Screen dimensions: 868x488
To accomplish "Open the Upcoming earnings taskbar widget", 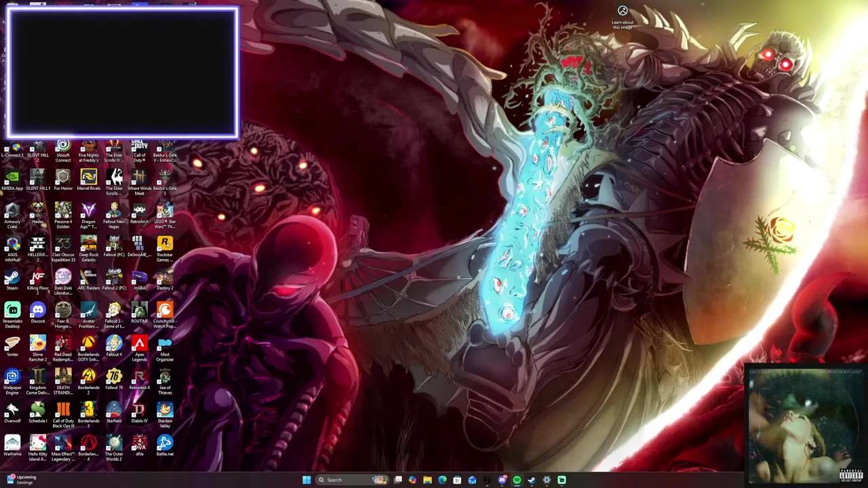I will click(20, 480).
